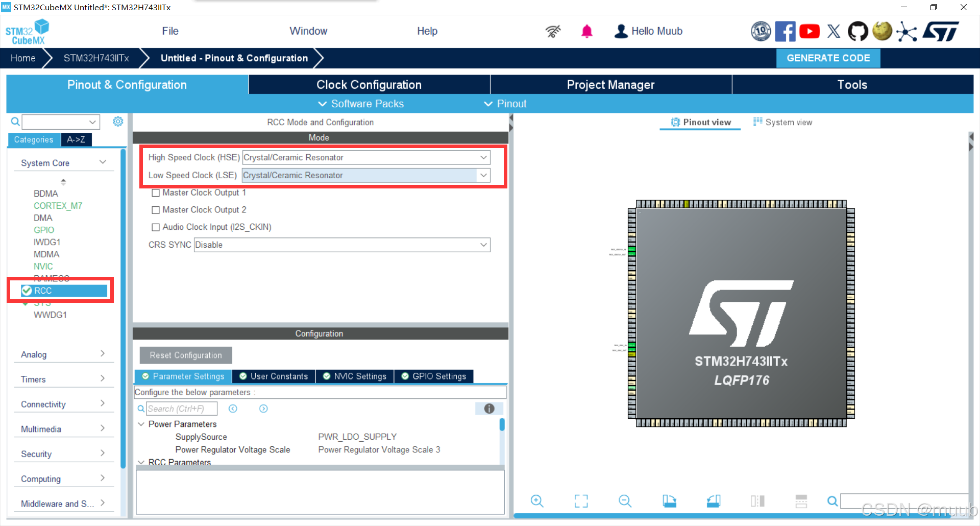Check Audio Clock Input (I2S_CKIN)

pos(156,227)
